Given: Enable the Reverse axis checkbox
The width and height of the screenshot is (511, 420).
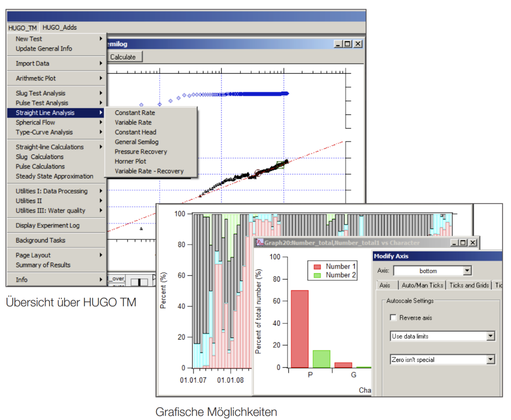Looking at the screenshot, I should 393,318.
